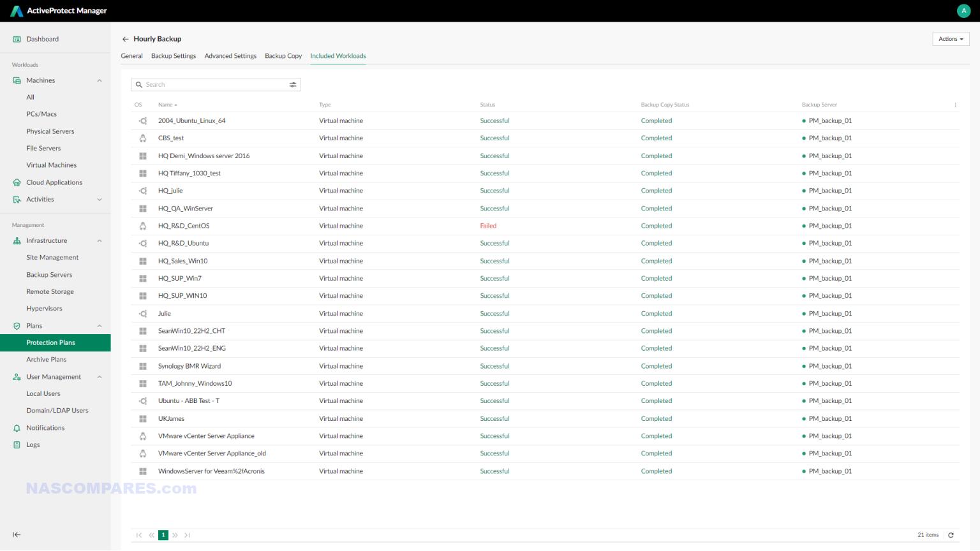This screenshot has height=551, width=980.
Task: Select the Machines sidebar icon
Action: [x=16, y=80]
